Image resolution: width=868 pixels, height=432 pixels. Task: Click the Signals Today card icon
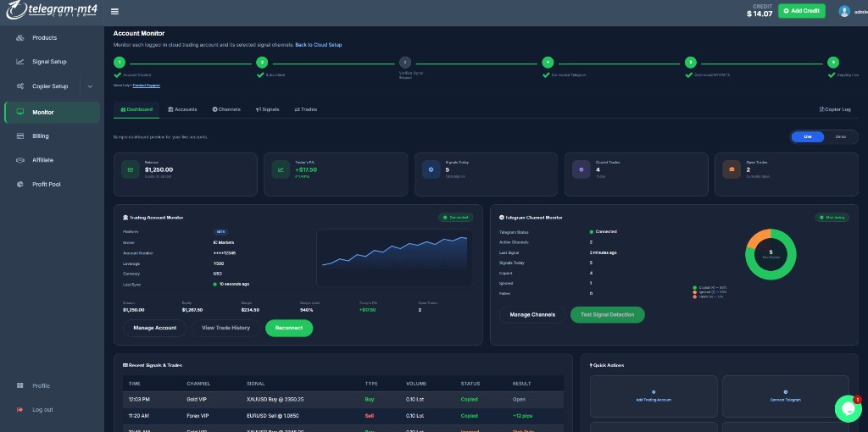pyautogui.click(x=431, y=169)
